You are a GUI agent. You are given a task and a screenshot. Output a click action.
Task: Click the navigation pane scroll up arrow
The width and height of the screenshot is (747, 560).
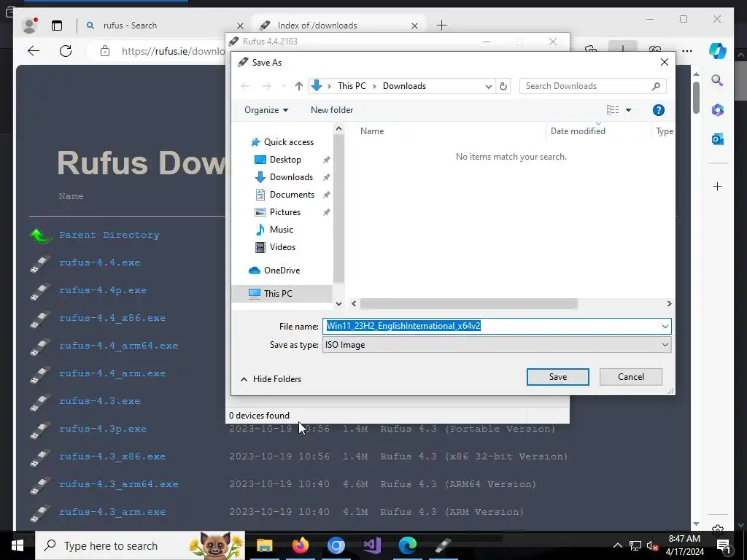pos(338,128)
